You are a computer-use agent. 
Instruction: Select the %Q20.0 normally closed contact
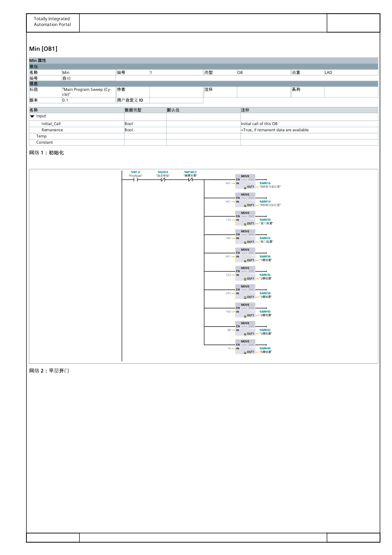[163, 180]
